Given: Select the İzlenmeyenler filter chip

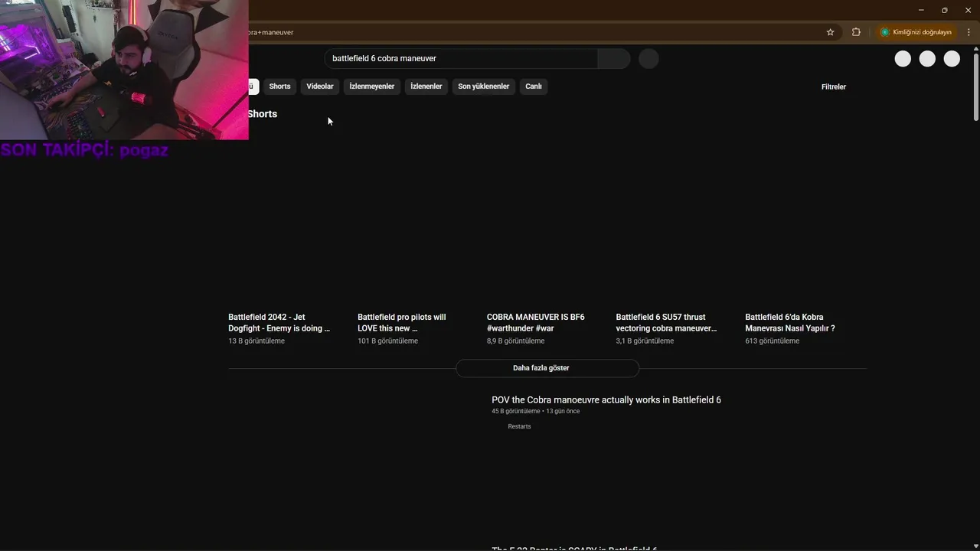Looking at the screenshot, I should coord(371,86).
